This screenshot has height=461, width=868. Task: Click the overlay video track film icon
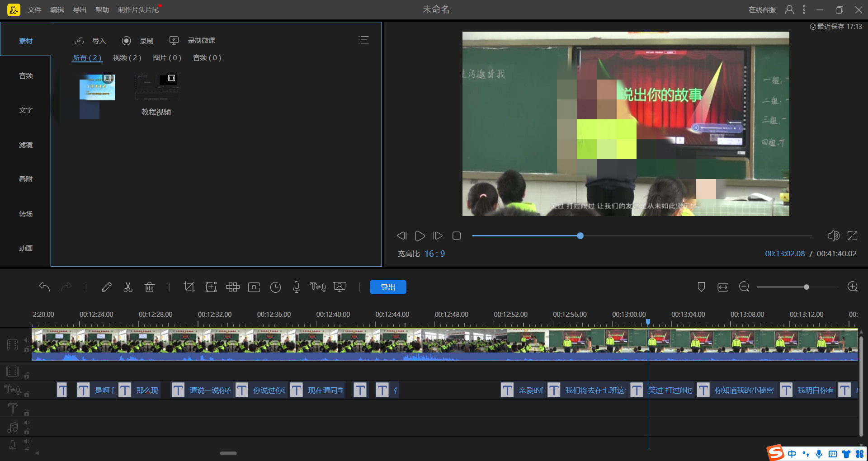13,372
